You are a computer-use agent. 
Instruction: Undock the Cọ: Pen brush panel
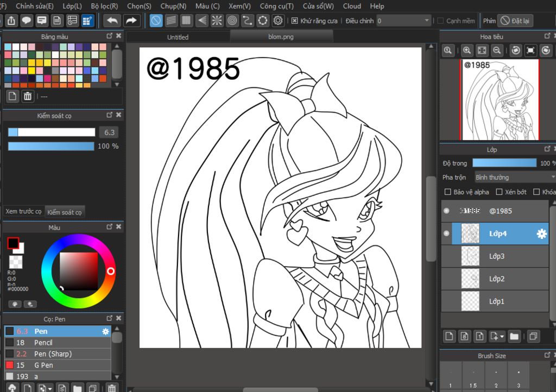pyautogui.click(x=109, y=318)
